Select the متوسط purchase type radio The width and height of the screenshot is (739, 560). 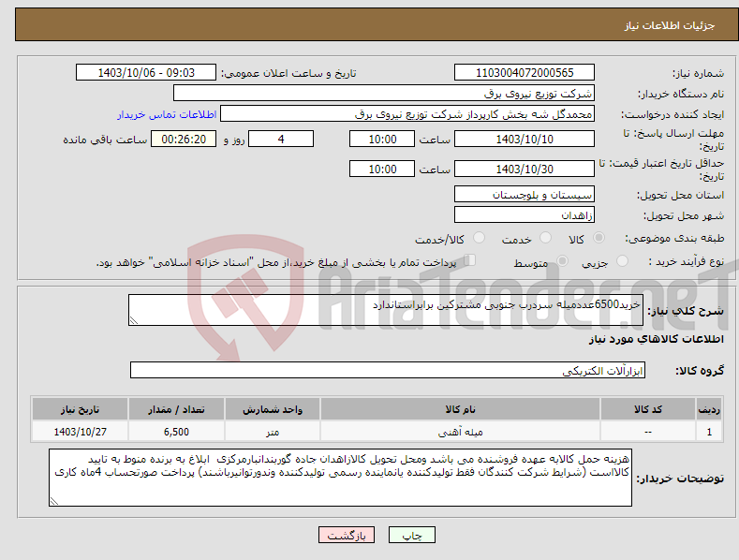(562, 260)
